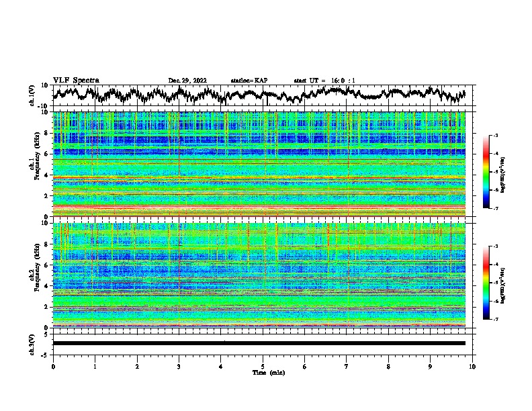This screenshot has height=411, width=532.
Task: Click the "-3" label on ch.1 colorbar
Action: point(495,136)
